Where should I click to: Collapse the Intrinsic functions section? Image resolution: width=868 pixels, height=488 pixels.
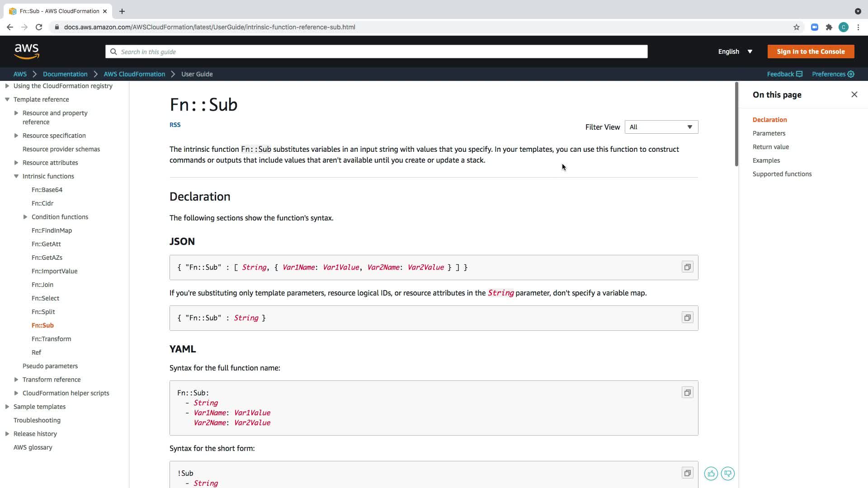(16, 176)
